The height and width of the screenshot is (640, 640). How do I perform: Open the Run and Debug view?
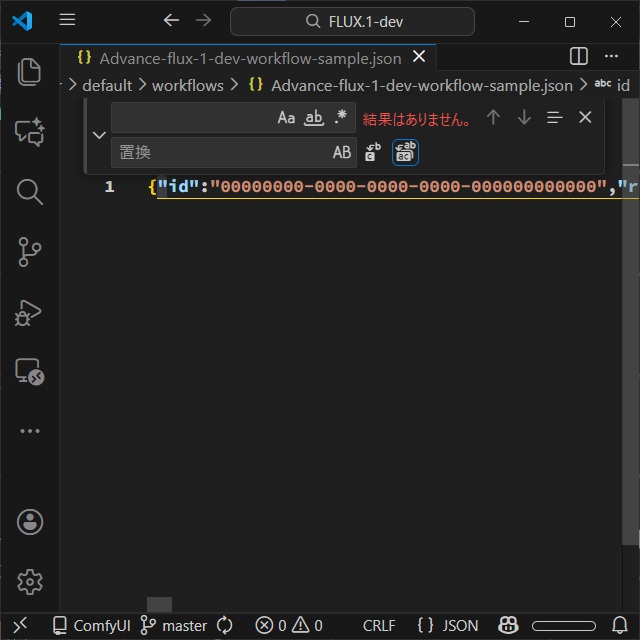click(29, 313)
